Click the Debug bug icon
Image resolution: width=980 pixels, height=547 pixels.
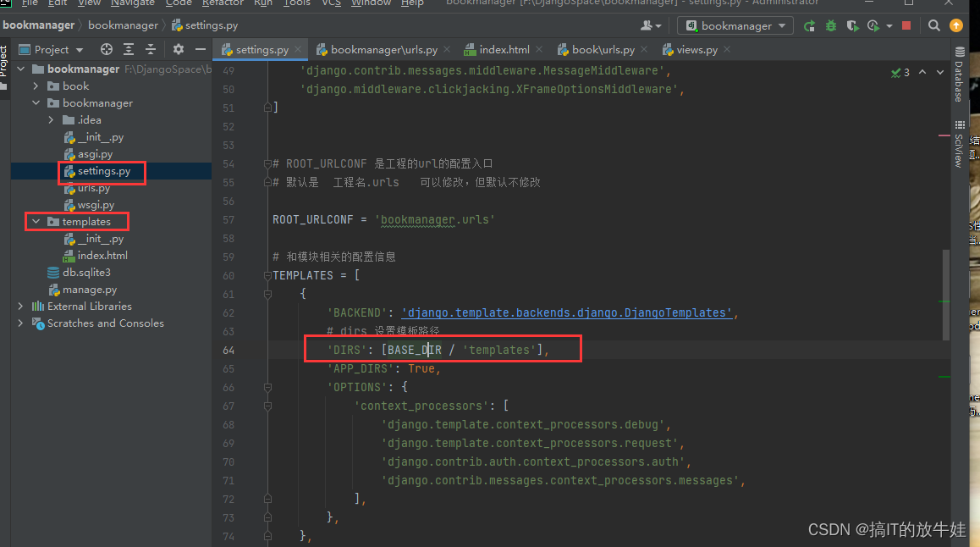coord(830,25)
